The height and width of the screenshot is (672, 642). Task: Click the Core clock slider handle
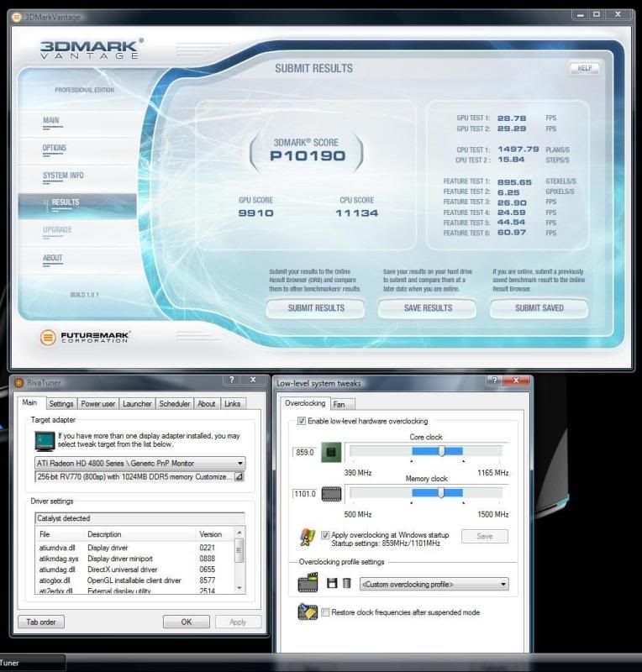coord(441,451)
